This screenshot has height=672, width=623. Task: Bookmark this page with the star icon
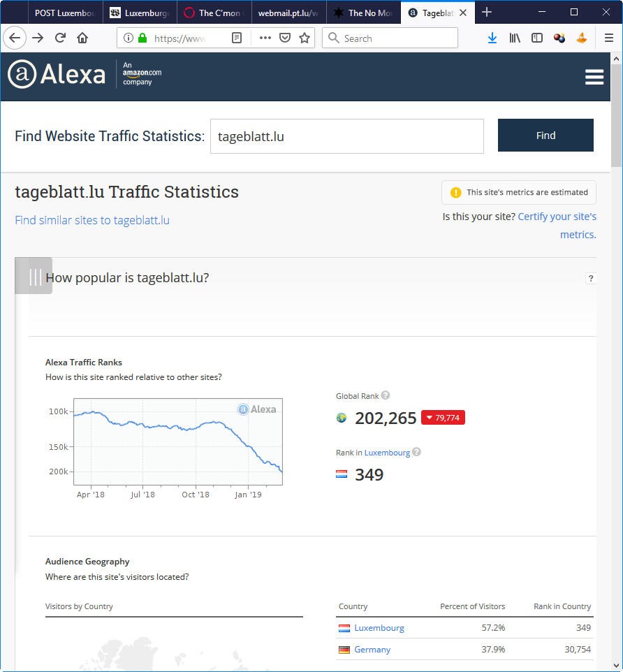pos(305,38)
